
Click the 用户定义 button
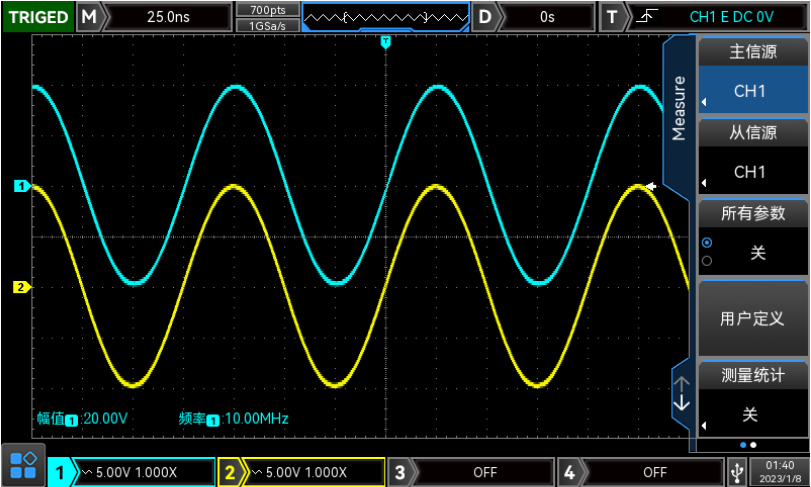point(752,319)
